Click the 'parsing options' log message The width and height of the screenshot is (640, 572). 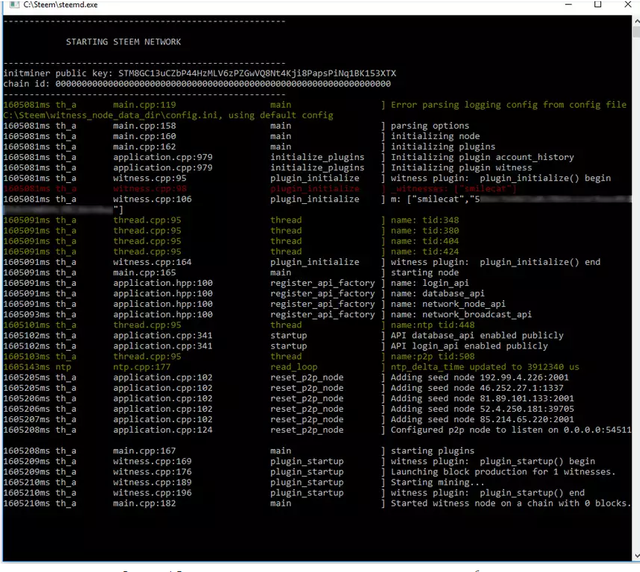tap(430, 126)
